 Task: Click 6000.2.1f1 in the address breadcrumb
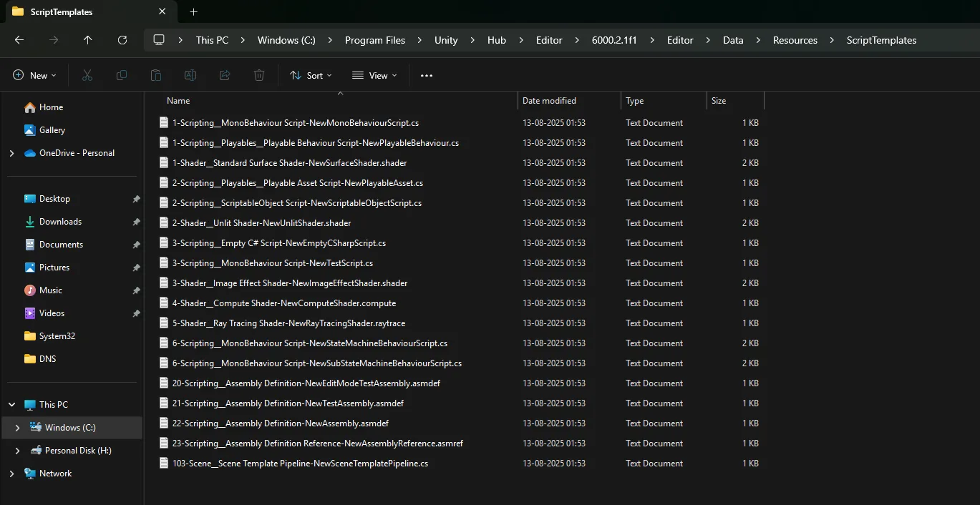[614, 40]
